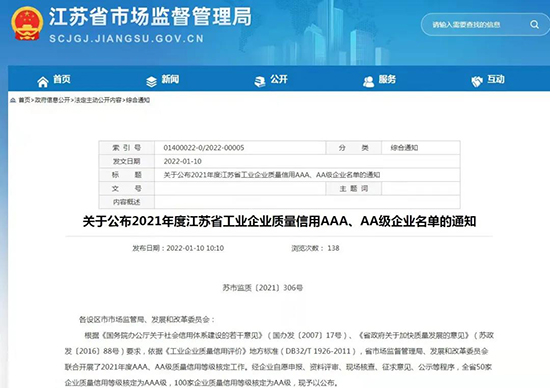550x388 pixels.
Task: Click the stacked layers icon beside 新闻
Action: tap(151, 82)
